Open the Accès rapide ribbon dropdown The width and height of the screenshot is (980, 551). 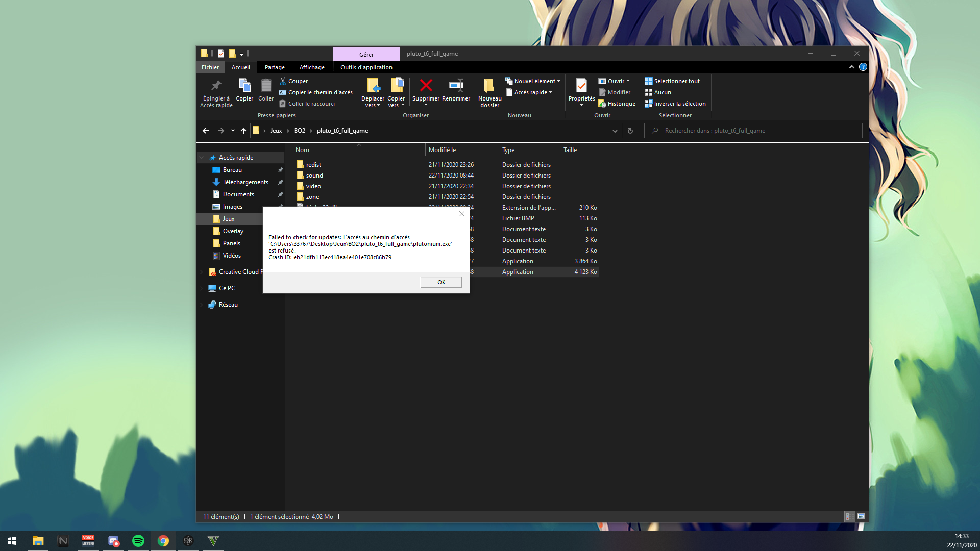[529, 92]
